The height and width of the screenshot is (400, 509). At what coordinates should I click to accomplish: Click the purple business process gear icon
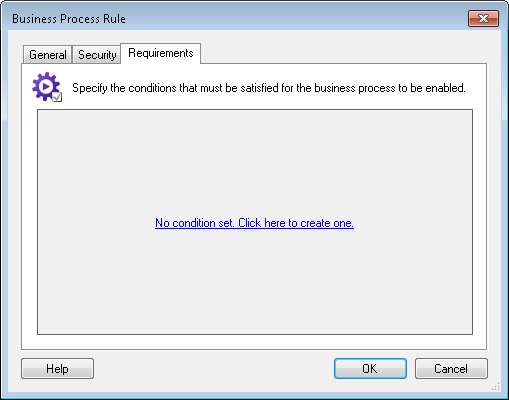tap(47, 87)
